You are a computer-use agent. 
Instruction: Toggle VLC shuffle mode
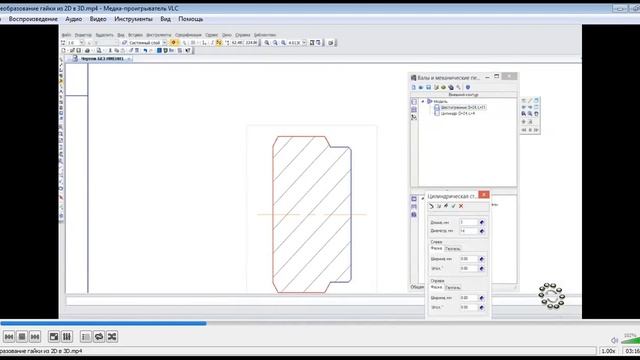point(112,337)
